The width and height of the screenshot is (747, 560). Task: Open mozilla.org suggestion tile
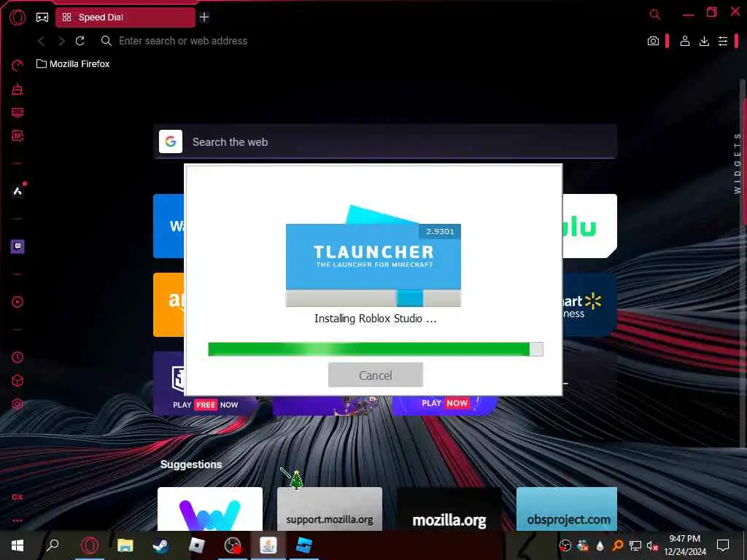coord(449,508)
